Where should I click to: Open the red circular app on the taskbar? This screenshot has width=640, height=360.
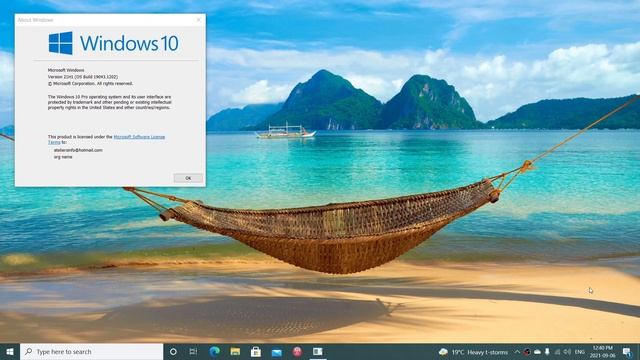click(297, 351)
